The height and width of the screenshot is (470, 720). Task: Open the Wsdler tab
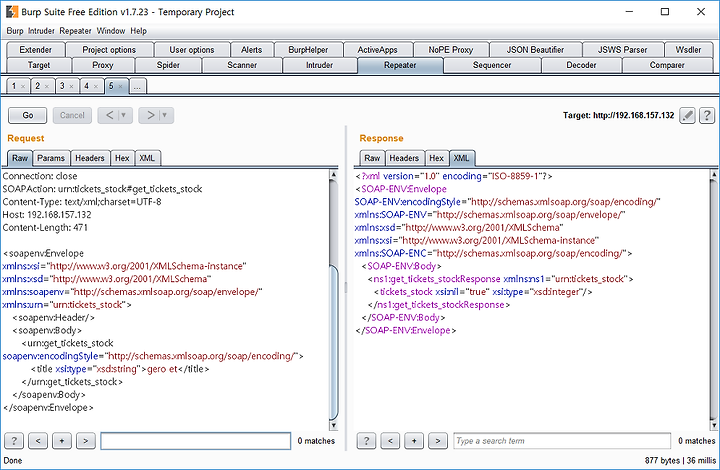tap(688, 50)
